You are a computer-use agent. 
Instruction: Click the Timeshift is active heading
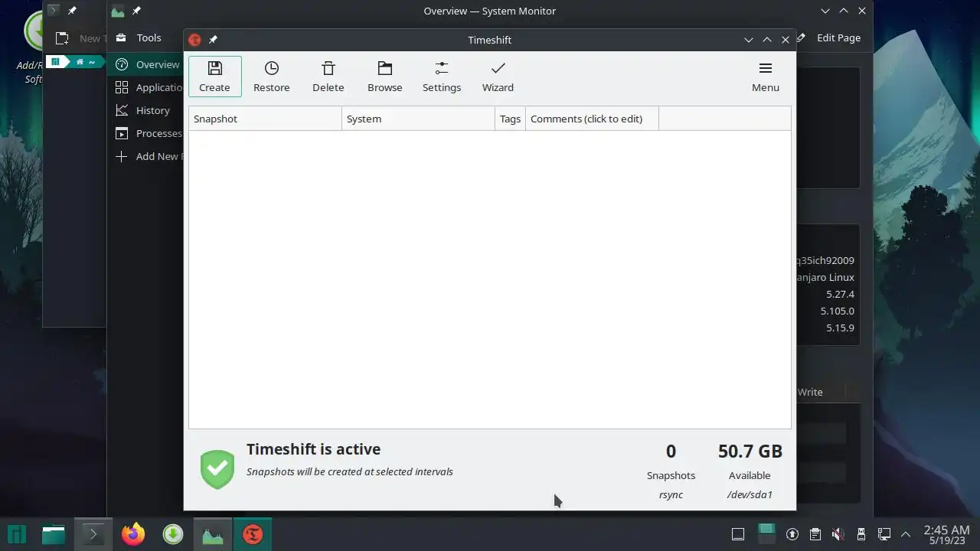click(x=313, y=449)
